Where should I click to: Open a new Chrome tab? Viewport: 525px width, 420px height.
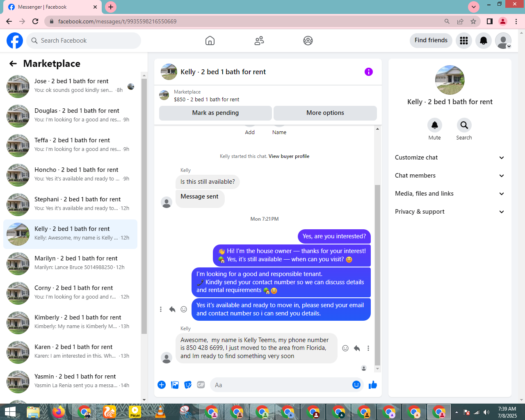(x=111, y=7)
